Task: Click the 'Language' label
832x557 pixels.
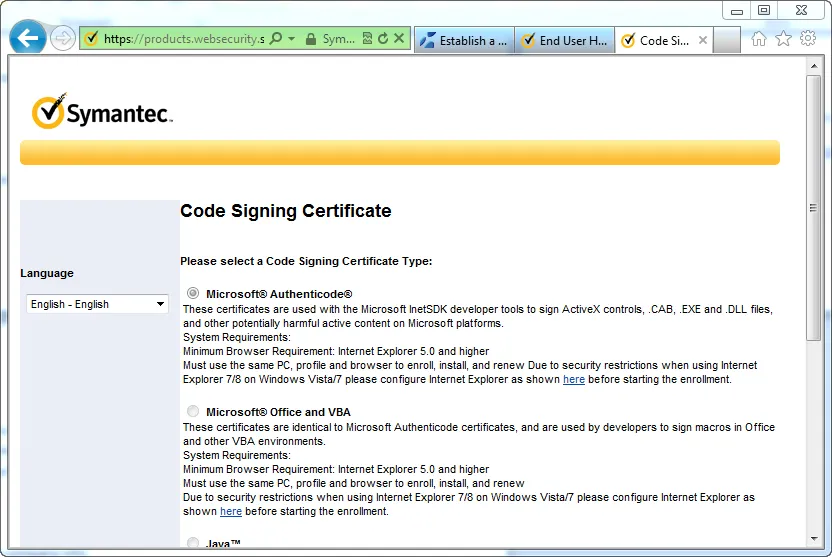Action: (47, 273)
